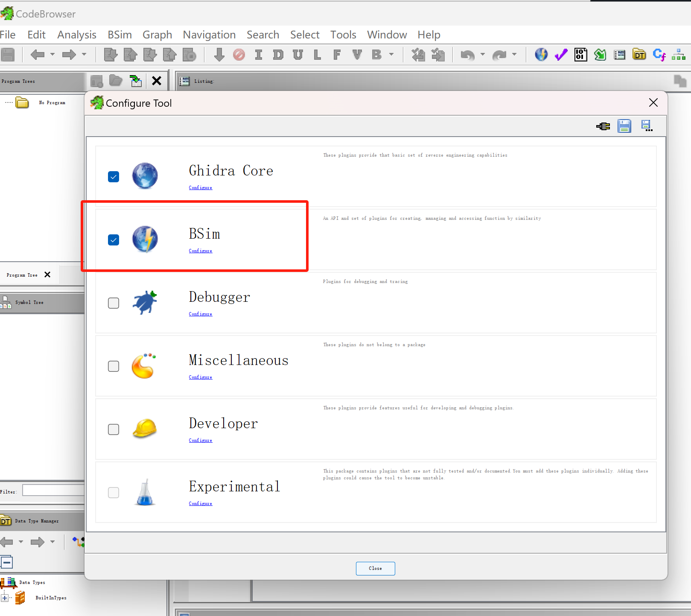Click the Data Type Manager collapse all minus icon
This screenshot has width=691, height=616.
click(7, 562)
